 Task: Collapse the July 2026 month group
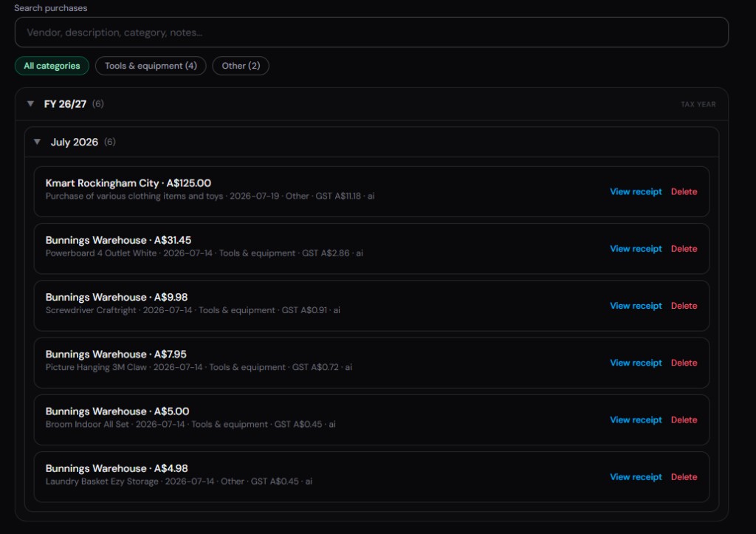[x=37, y=142]
